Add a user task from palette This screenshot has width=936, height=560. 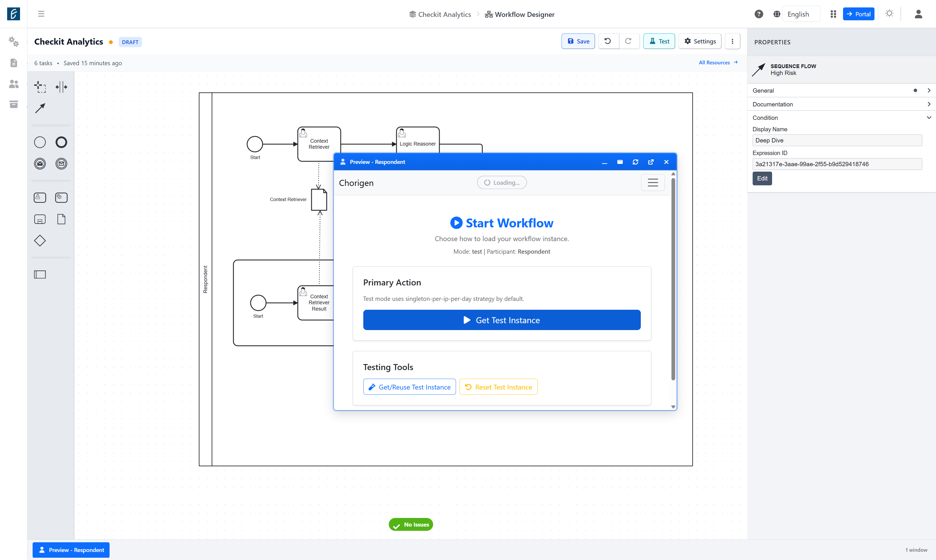40,198
